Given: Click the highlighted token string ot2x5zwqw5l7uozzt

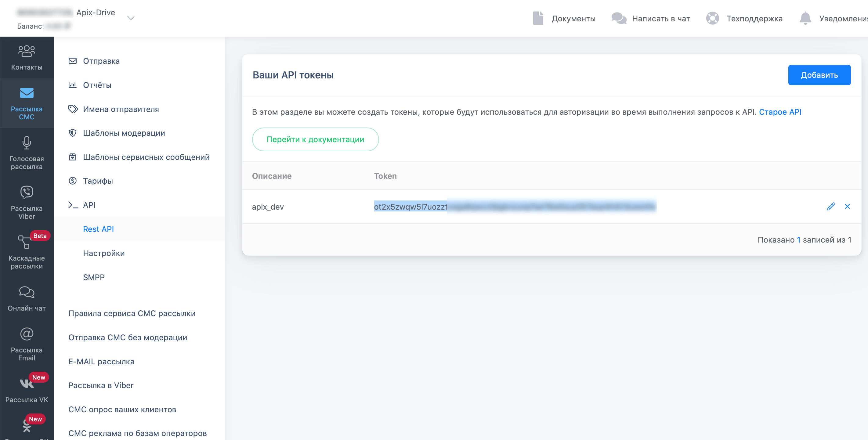Looking at the screenshot, I should pos(410,207).
